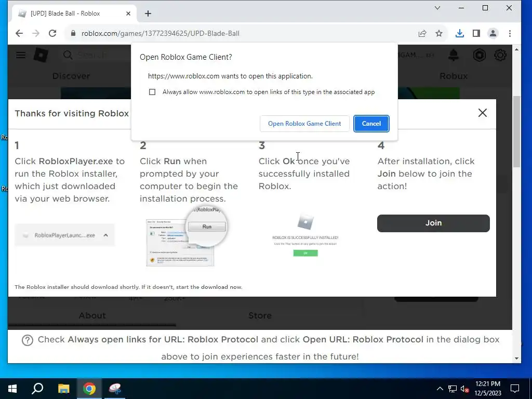Open Chrome three-dot menu
The width and height of the screenshot is (532, 399).
point(510,33)
